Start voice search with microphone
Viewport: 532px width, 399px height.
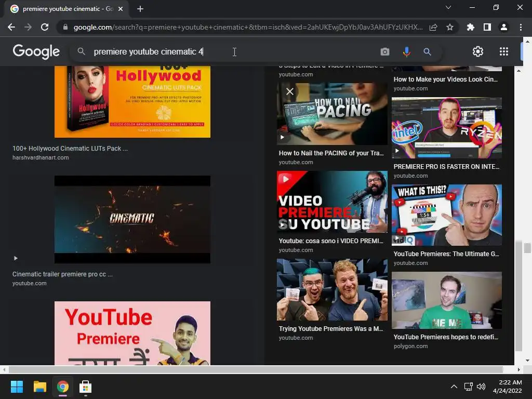click(406, 51)
